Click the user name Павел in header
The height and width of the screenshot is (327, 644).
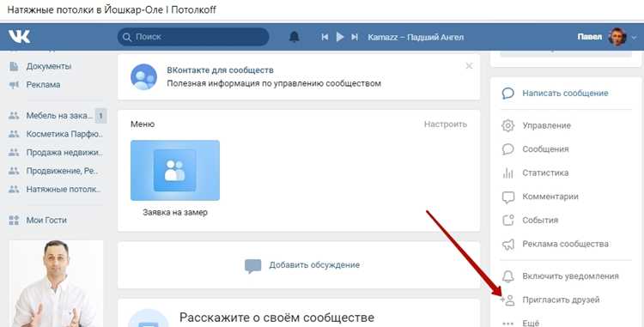(590, 37)
